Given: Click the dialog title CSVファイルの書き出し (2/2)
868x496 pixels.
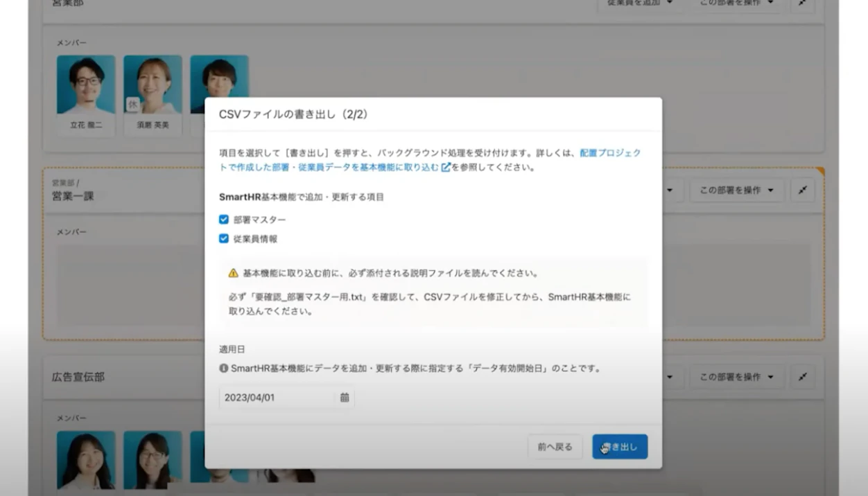Looking at the screenshot, I should [293, 114].
